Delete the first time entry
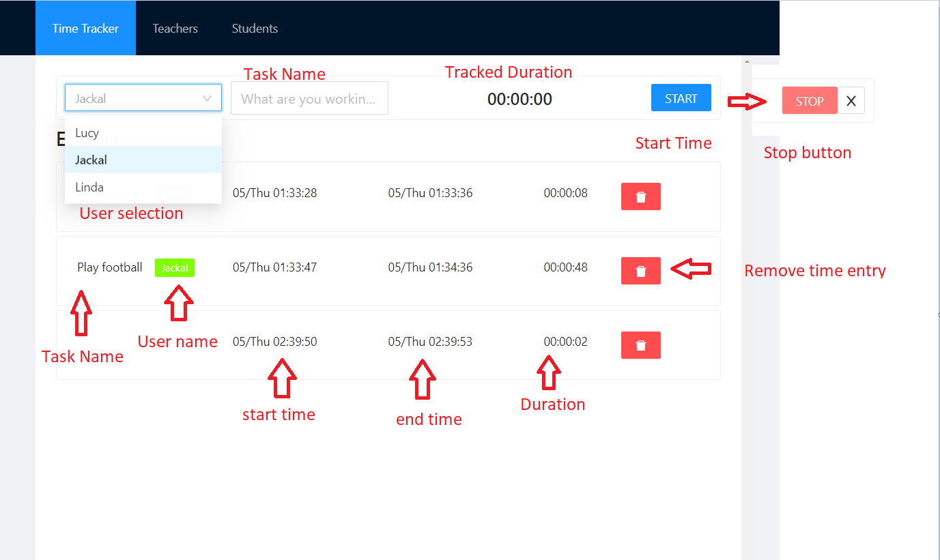The height and width of the screenshot is (560, 940). tap(640, 196)
